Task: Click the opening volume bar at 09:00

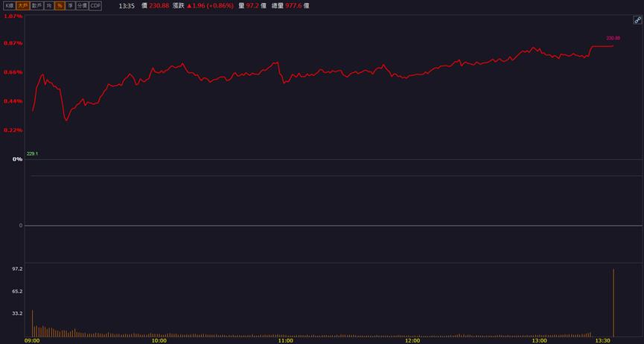Action: 33,323
